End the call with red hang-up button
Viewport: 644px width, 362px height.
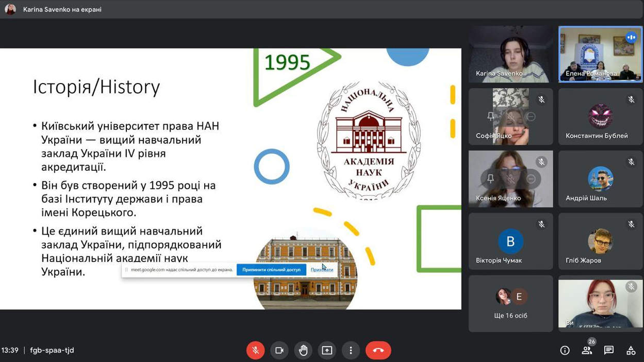coord(378,350)
